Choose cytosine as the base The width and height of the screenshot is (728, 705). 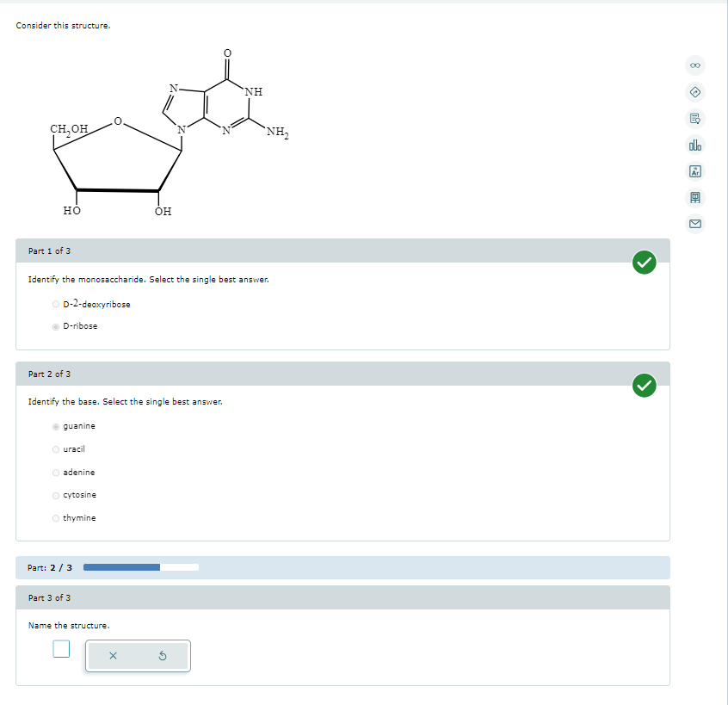click(x=55, y=495)
